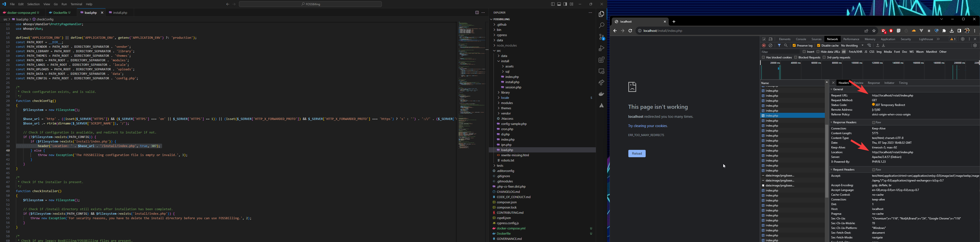Open the DevTools issues warning counter

953,39
